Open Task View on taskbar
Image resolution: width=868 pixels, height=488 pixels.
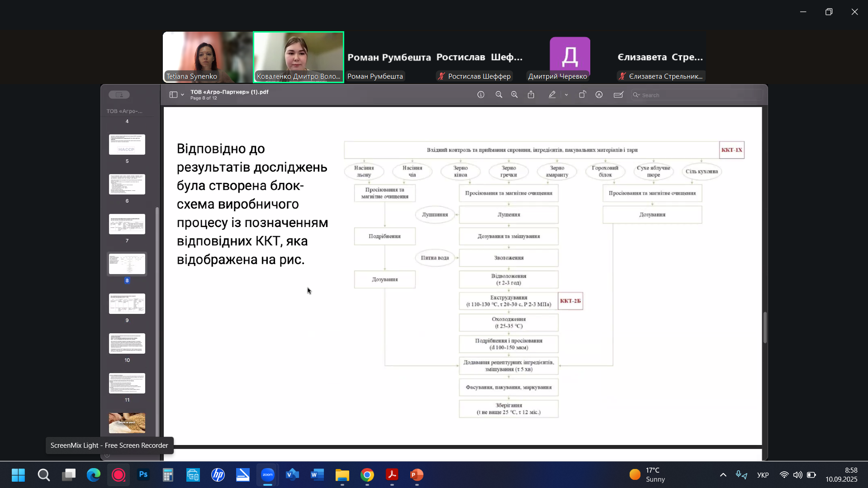pos(69,475)
